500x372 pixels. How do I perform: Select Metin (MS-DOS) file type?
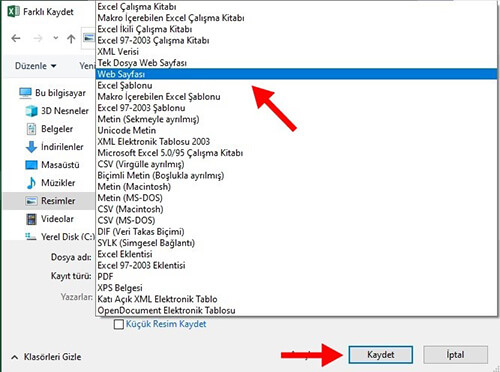[297, 198]
